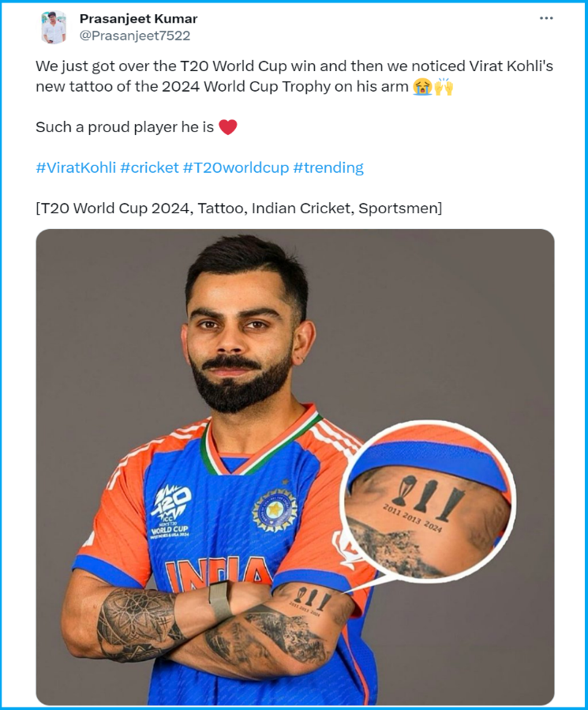Open the three-dot more options menu

point(546,18)
